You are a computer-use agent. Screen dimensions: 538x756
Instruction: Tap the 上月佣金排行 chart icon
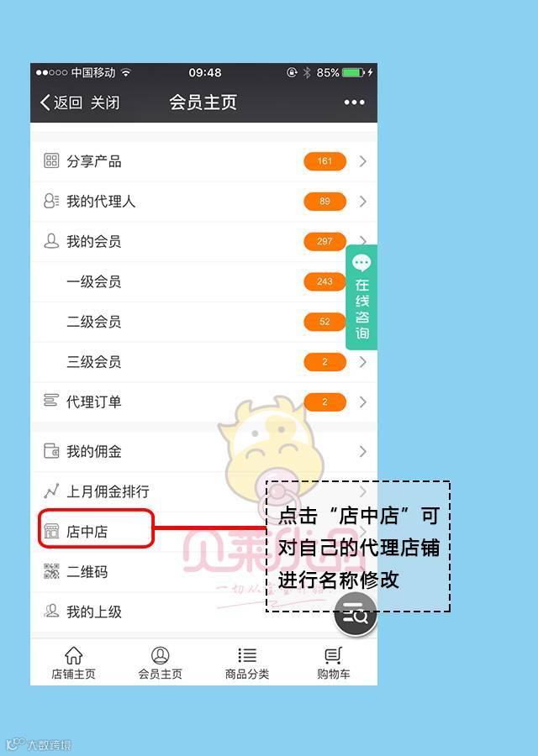pos(51,491)
